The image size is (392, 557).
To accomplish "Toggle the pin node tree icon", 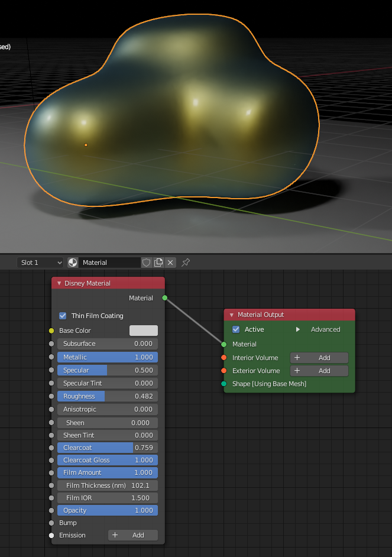I will (x=186, y=263).
